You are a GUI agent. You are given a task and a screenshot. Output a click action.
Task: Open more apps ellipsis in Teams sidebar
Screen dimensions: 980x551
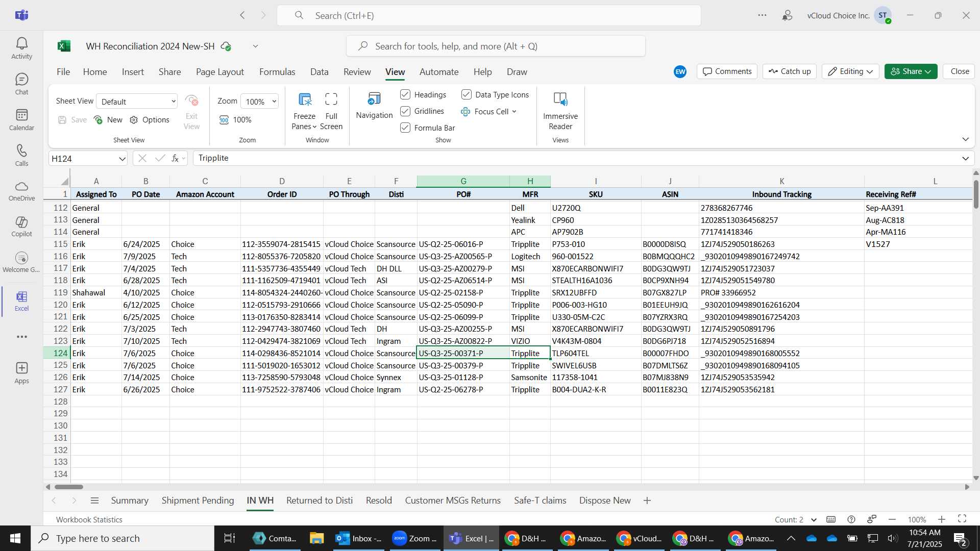click(x=21, y=337)
